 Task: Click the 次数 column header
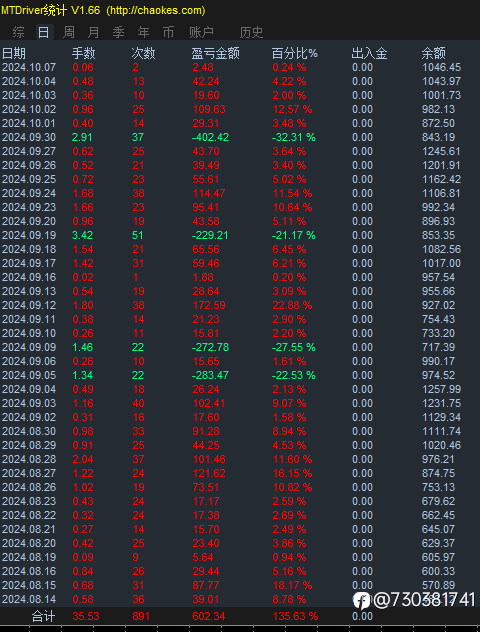tap(143, 53)
